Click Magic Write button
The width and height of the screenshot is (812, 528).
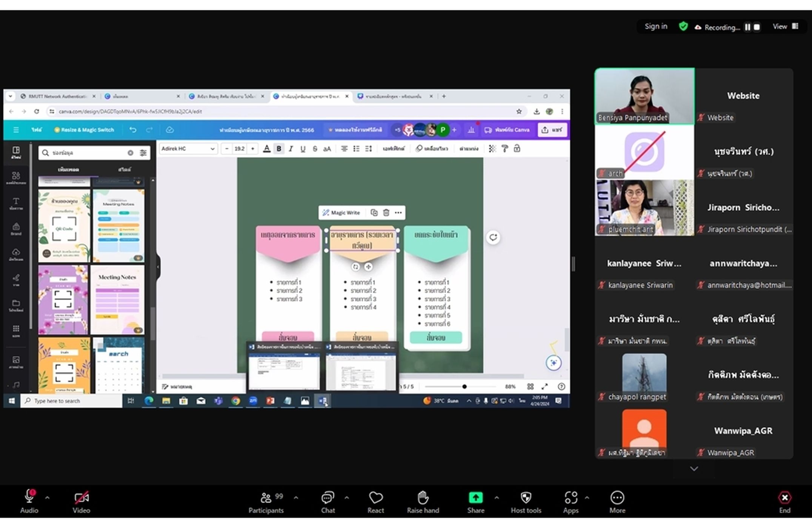point(341,212)
